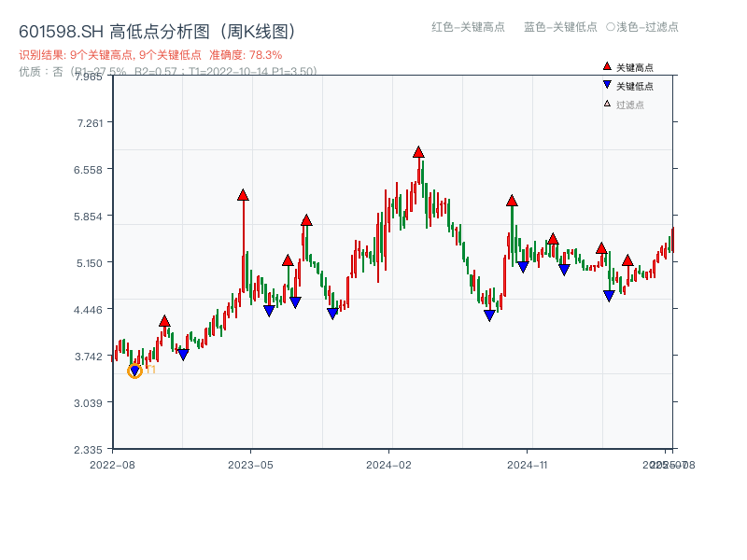Click blue low marker near 5.1 at 2024-11

(523, 267)
